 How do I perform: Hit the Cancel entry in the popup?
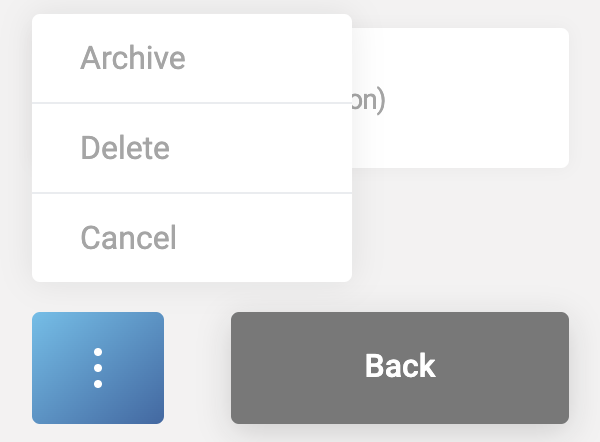coord(128,238)
